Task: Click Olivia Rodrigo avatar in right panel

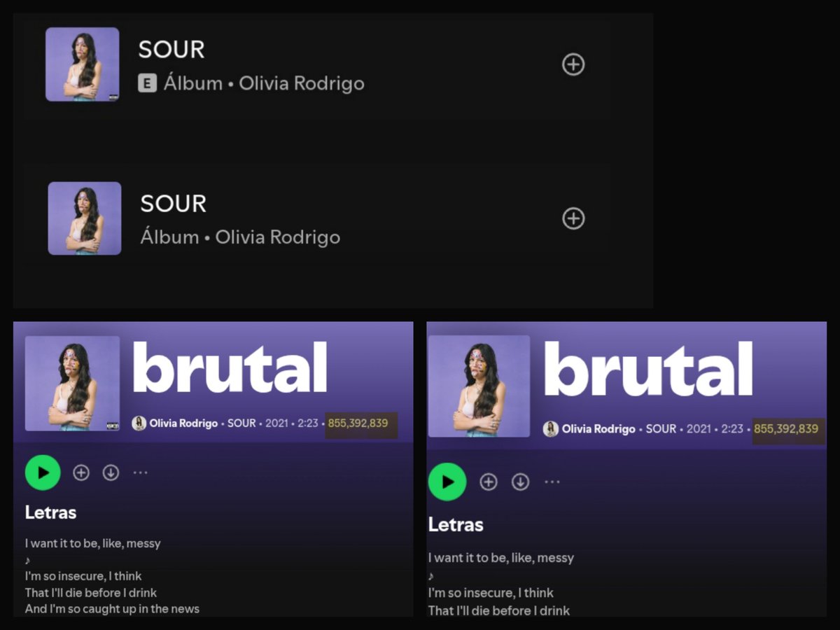Action: [551, 429]
